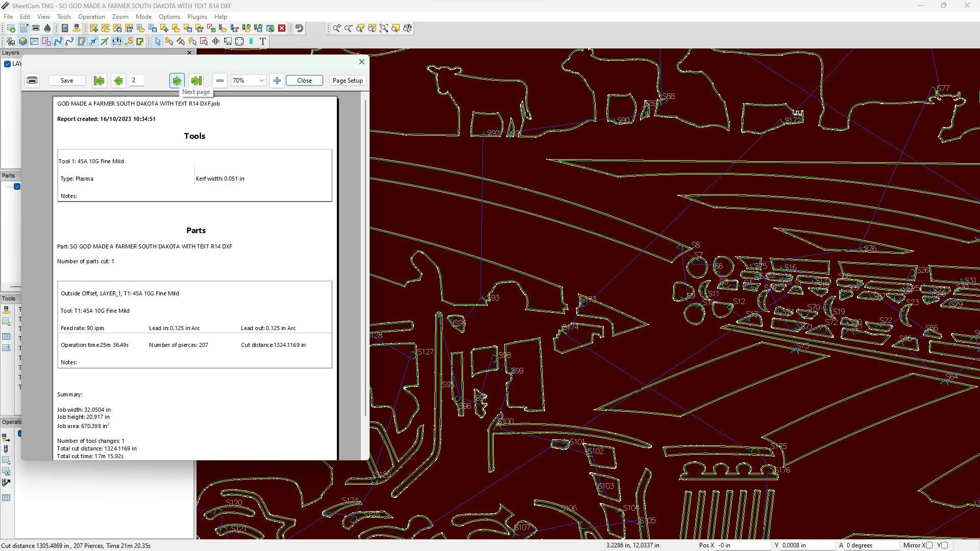Click the Page Setup button

click(348, 81)
